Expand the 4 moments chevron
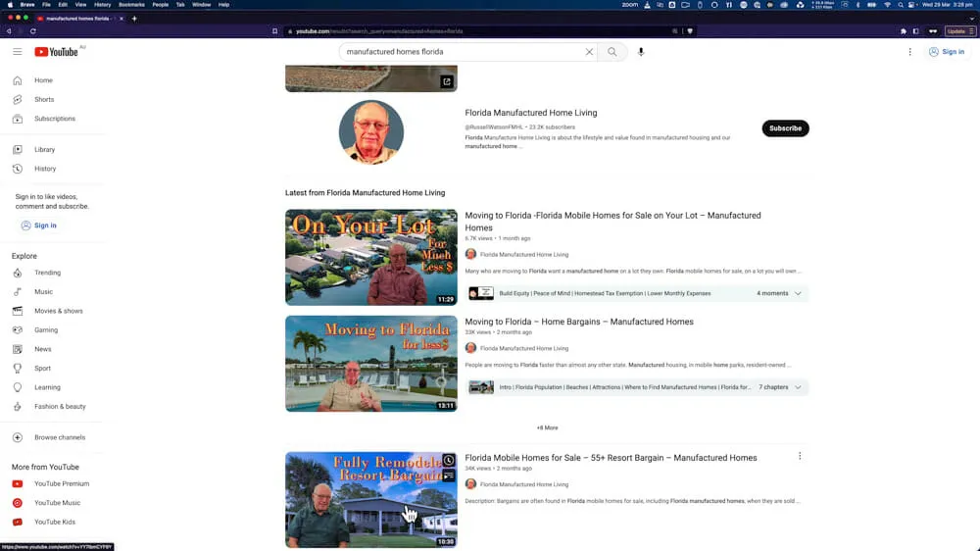Screen dimensions: 980x551 [x=798, y=293]
